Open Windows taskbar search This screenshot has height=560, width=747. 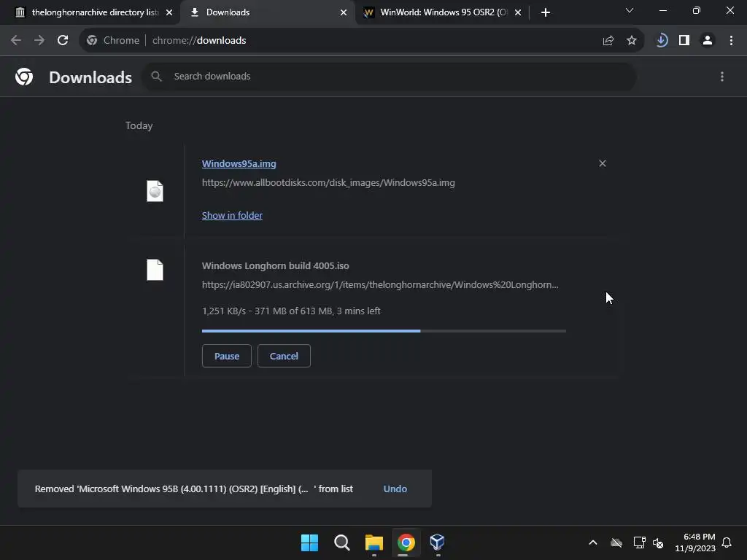pyautogui.click(x=341, y=542)
